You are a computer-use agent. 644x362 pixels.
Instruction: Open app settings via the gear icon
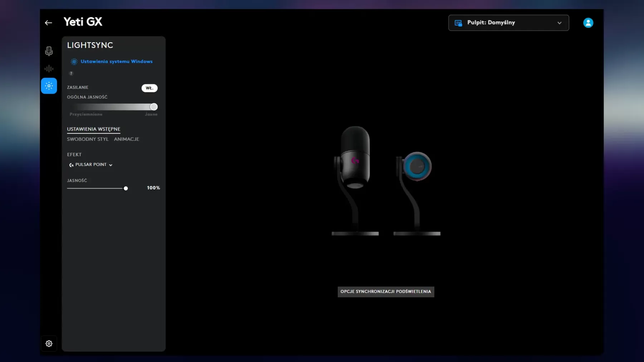coord(49,343)
